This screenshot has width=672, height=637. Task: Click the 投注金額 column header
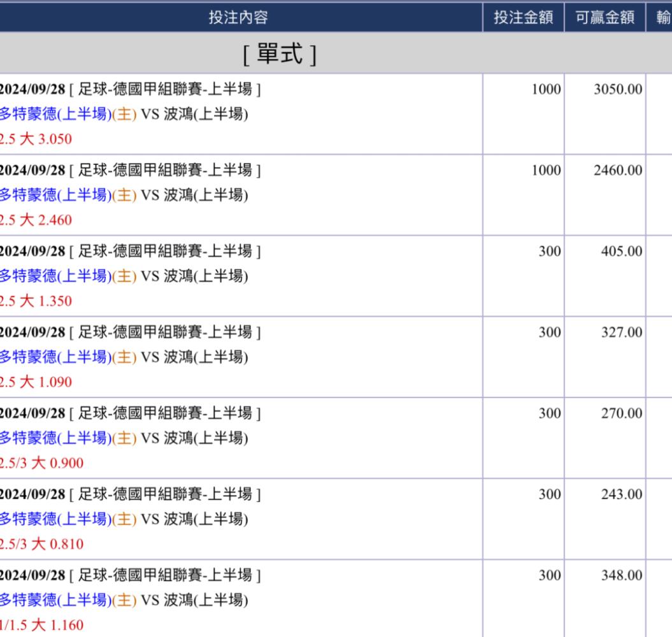(x=524, y=17)
